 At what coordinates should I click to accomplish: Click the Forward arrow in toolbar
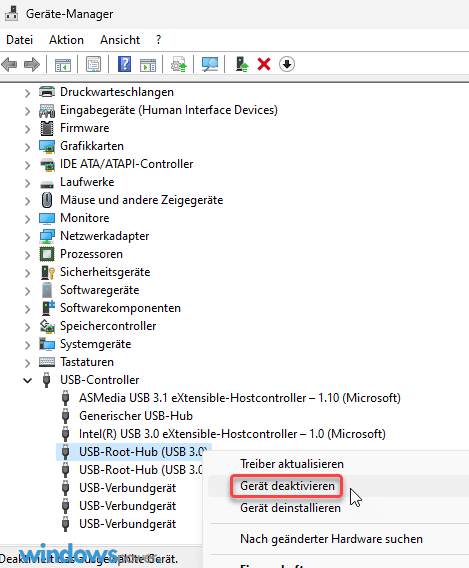[32, 65]
